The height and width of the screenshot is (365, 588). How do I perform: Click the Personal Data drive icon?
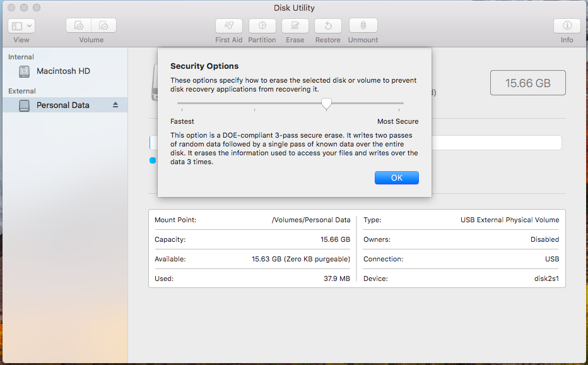[x=25, y=105]
